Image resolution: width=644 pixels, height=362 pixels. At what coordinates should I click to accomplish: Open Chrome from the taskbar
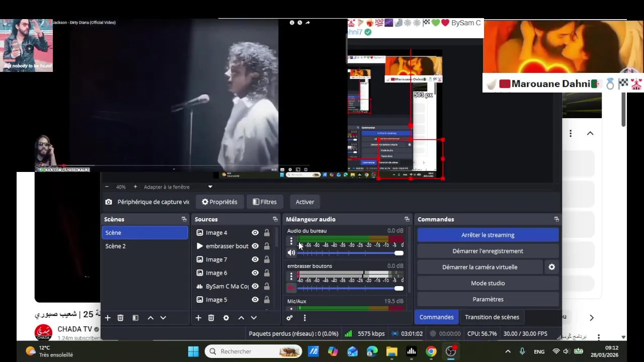pyautogui.click(x=431, y=351)
